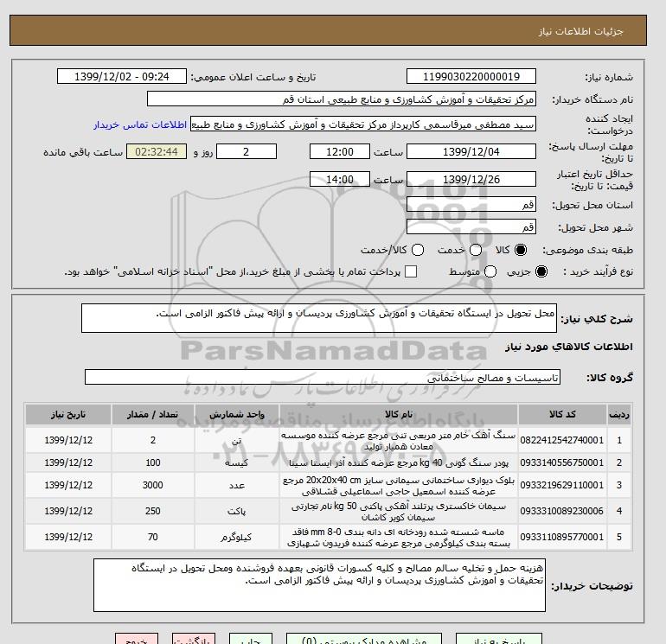Open the اطلاعات تماس خریدار link
The image size is (666, 644).
(x=140, y=124)
